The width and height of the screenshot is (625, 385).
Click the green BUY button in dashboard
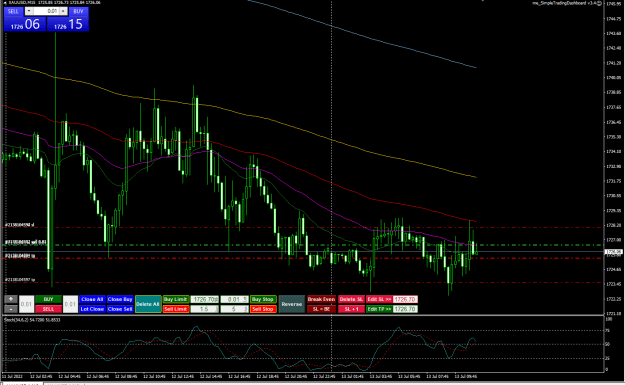pyautogui.click(x=48, y=299)
